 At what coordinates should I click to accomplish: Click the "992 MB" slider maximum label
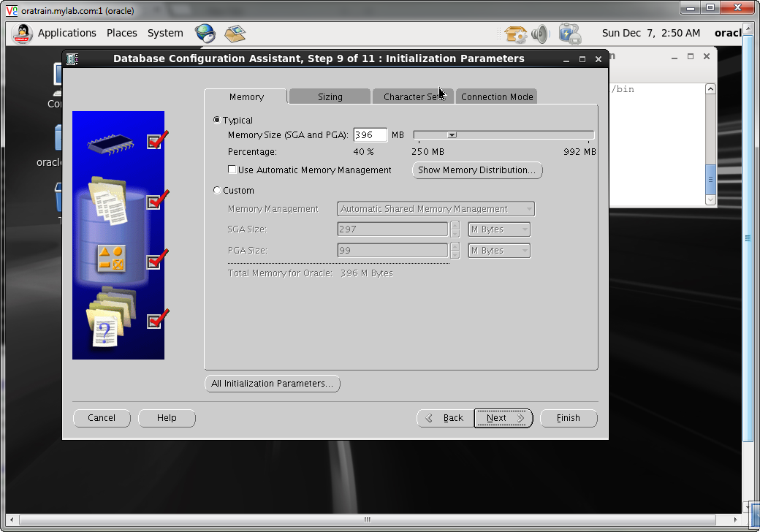pyautogui.click(x=579, y=152)
